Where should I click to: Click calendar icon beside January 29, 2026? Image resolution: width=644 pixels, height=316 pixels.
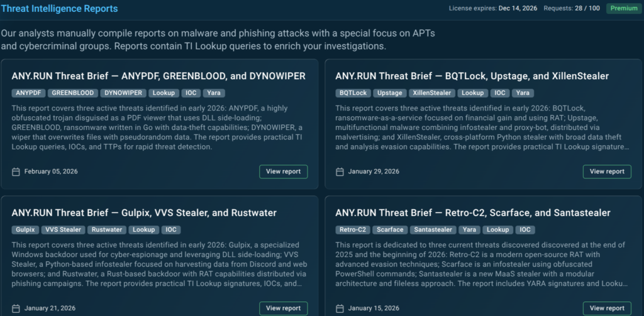[x=340, y=172]
